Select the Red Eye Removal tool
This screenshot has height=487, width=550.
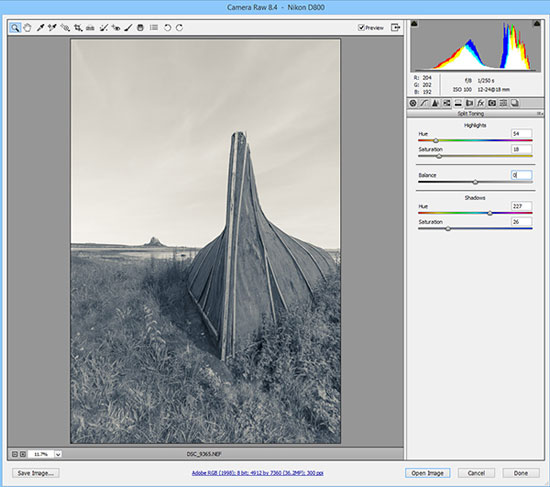tap(116, 27)
